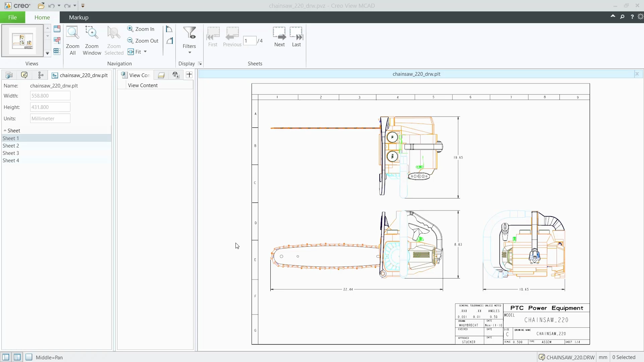Click the mm units indicator in status bar
Viewport: 644px width, 362px height.
[x=603, y=357]
